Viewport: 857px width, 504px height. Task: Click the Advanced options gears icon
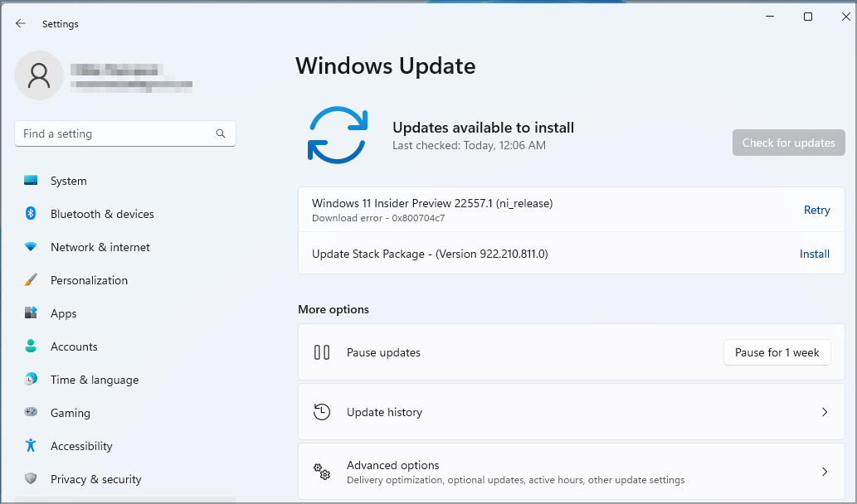point(322,471)
